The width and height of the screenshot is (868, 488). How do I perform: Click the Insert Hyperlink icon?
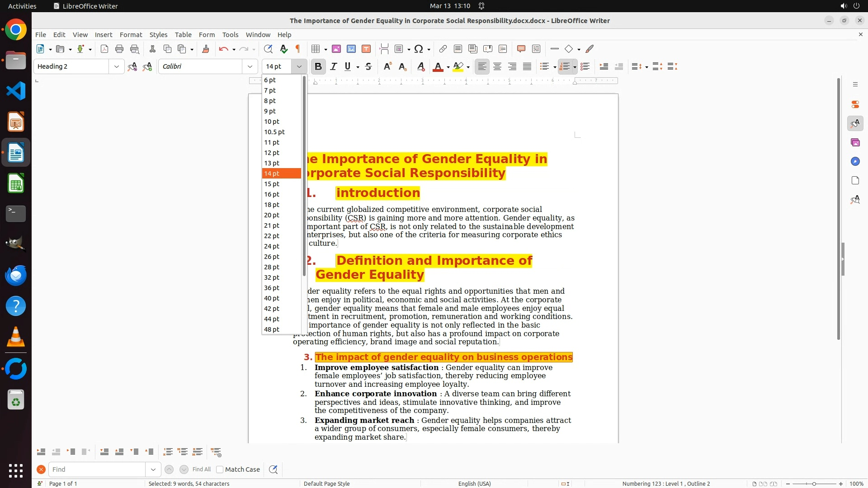pyautogui.click(x=443, y=49)
